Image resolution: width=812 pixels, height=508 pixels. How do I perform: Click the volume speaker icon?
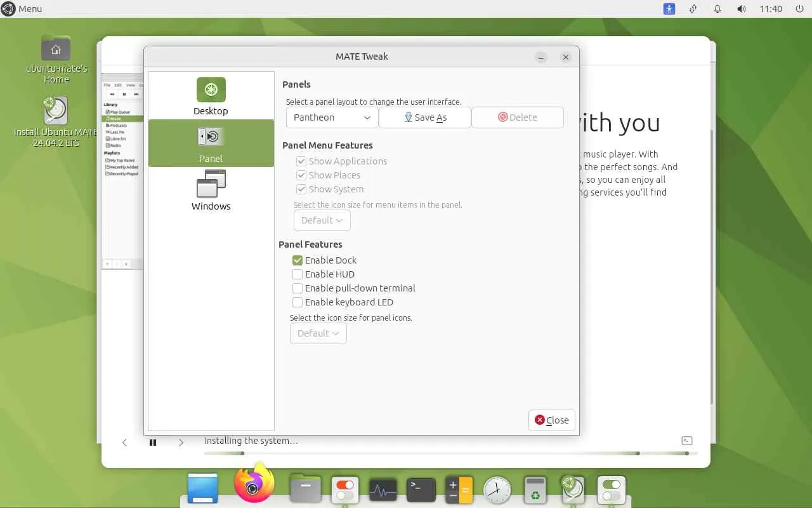point(742,9)
